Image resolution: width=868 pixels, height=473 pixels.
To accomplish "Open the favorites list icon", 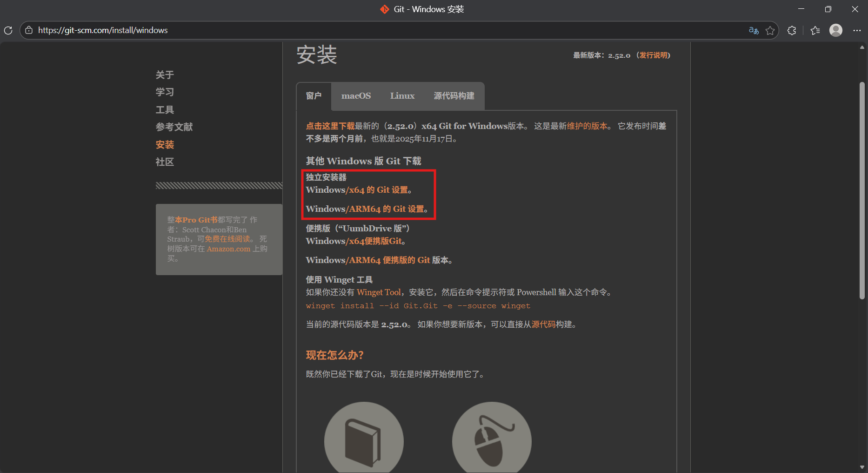I will tap(815, 30).
